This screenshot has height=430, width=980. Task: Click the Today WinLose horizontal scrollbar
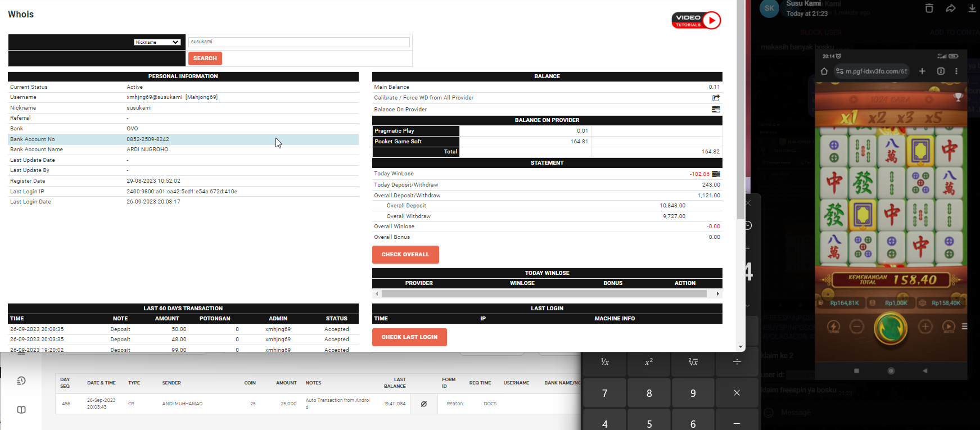click(x=544, y=294)
